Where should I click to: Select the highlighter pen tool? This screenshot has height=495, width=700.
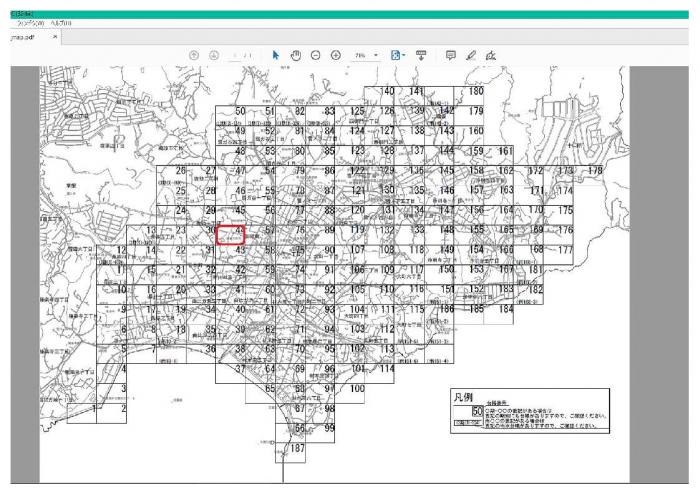click(x=470, y=55)
